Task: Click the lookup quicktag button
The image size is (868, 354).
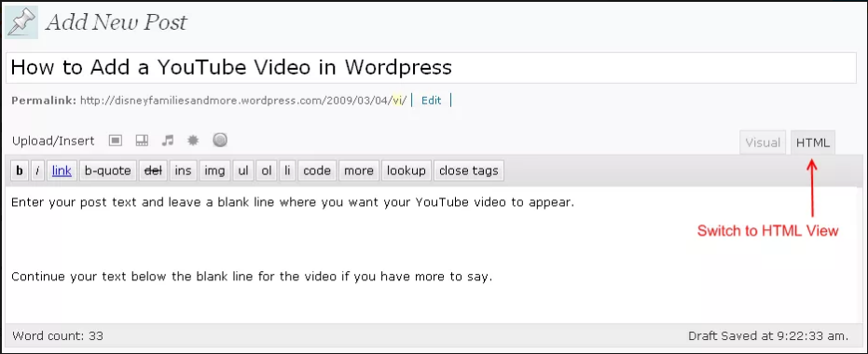Action: point(406,170)
